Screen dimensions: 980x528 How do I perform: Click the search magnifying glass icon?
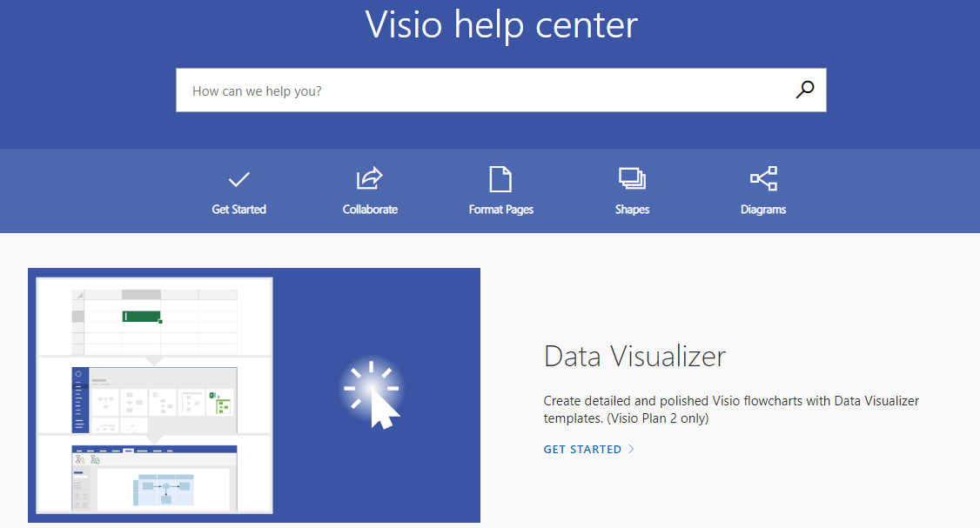coord(804,90)
